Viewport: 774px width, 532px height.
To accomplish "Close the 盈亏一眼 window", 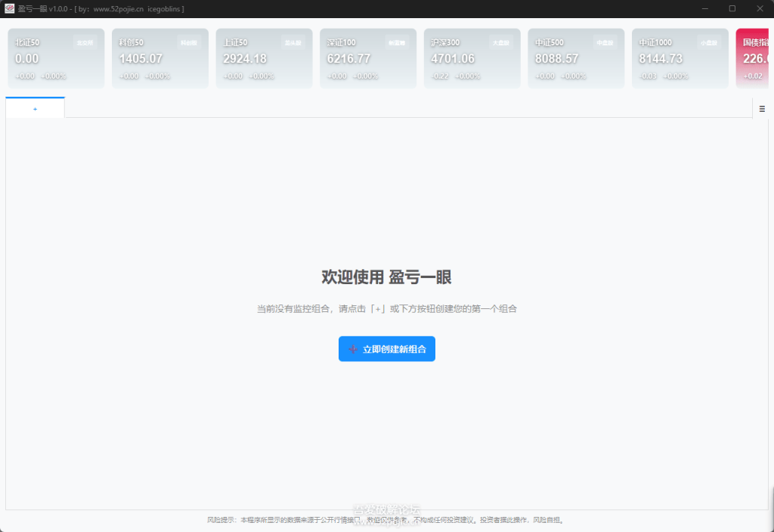I will coord(760,8).
